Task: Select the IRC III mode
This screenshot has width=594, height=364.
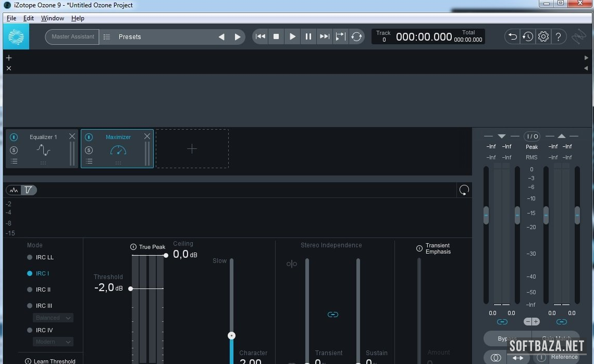Action: click(30, 306)
